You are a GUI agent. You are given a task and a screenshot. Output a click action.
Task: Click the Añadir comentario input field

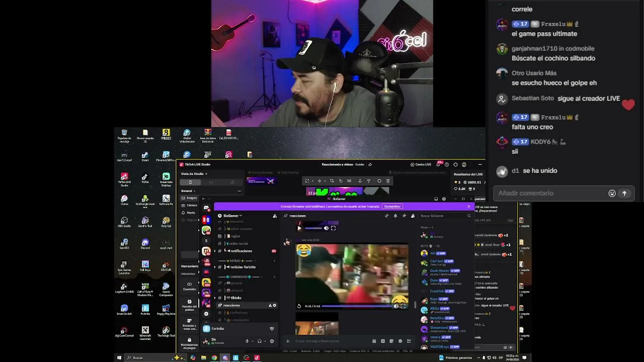(x=563, y=194)
